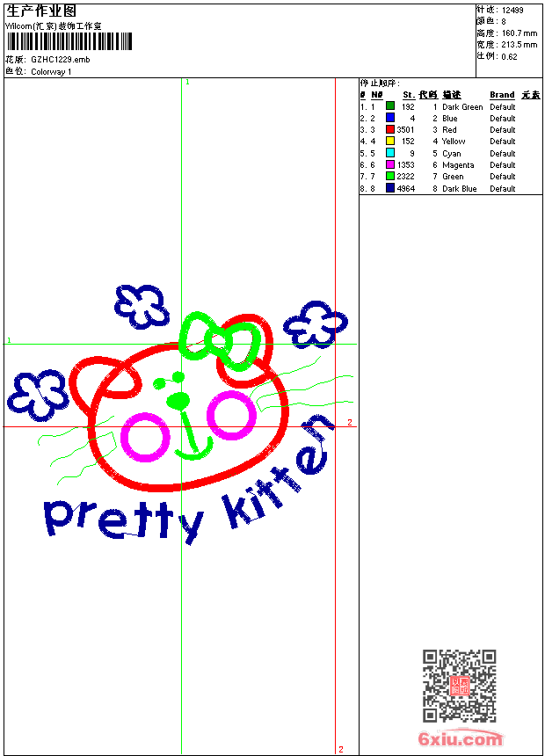
Task: Click stitch count 3501 in Red row
Action: pos(405,130)
